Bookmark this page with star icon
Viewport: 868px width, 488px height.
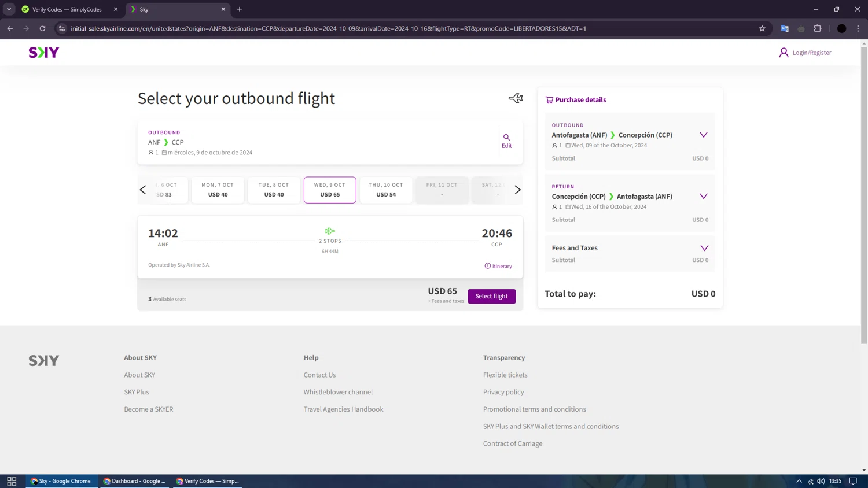coord(762,28)
